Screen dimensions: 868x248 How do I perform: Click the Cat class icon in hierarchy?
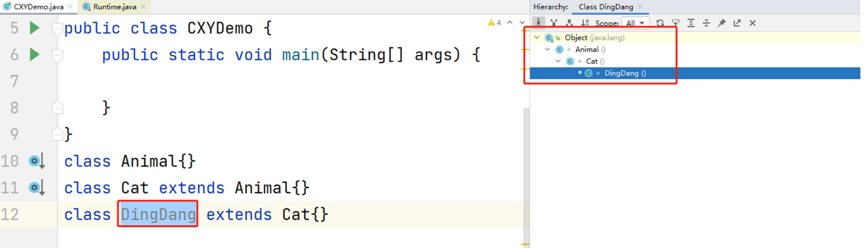(570, 61)
